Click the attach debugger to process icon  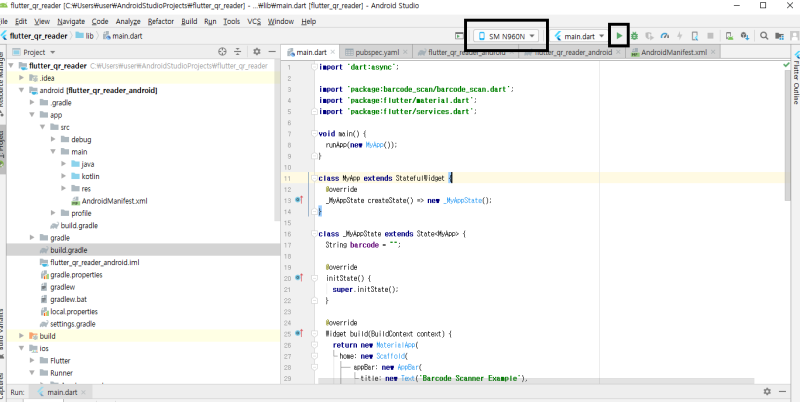(x=694, y=36)
